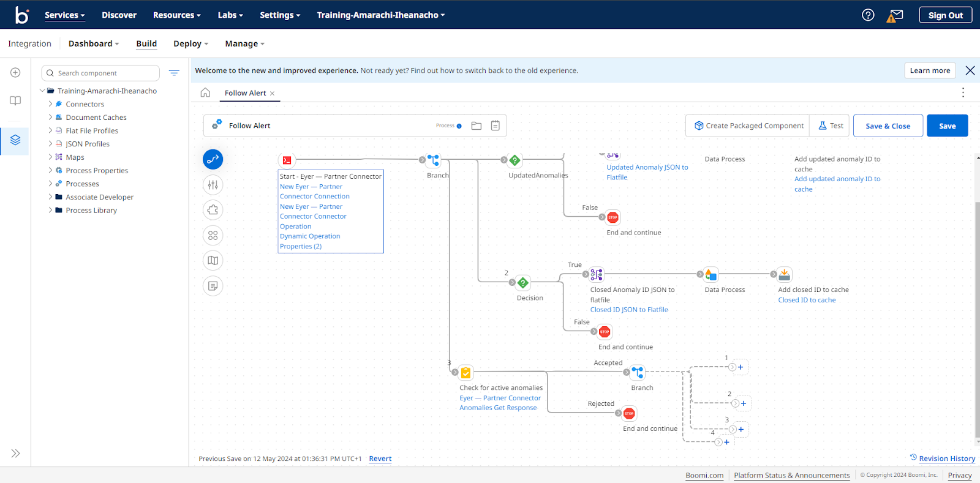
Task: Open the Manage dropdown
Action: [245, 43]
